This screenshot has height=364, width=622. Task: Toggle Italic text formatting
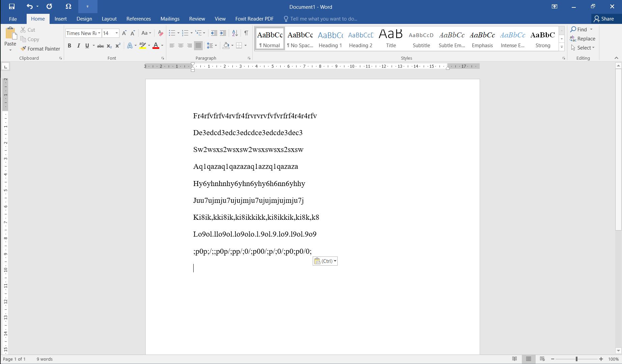[78, 45]
